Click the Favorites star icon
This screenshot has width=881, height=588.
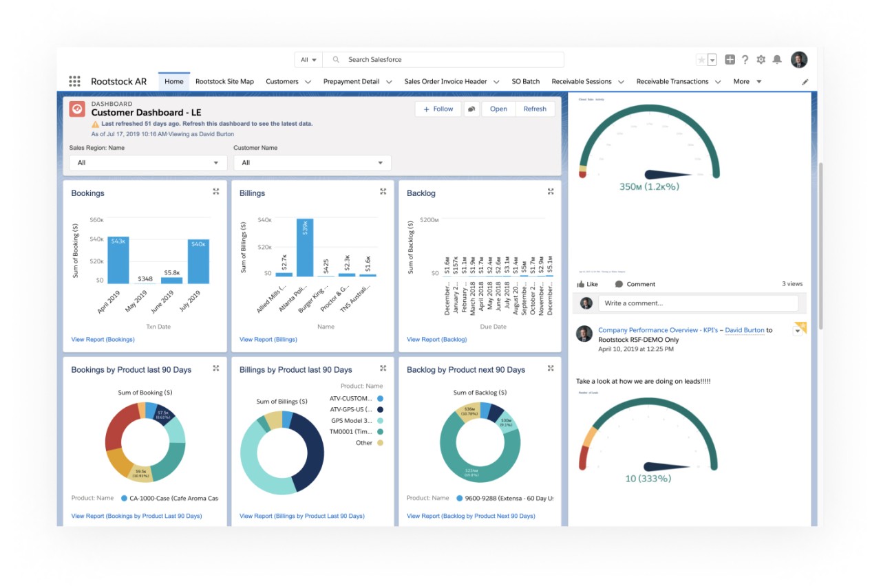pyautogui.click(x=701, y=60)
